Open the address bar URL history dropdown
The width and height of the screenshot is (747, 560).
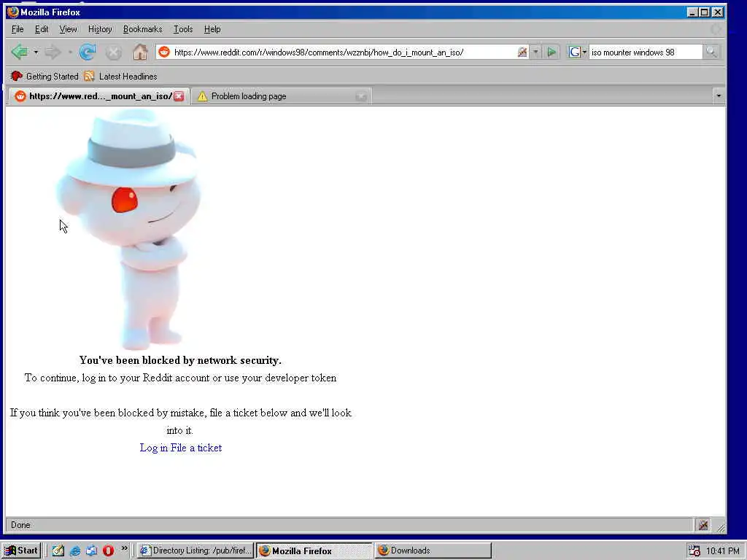(x=535, y=52)
